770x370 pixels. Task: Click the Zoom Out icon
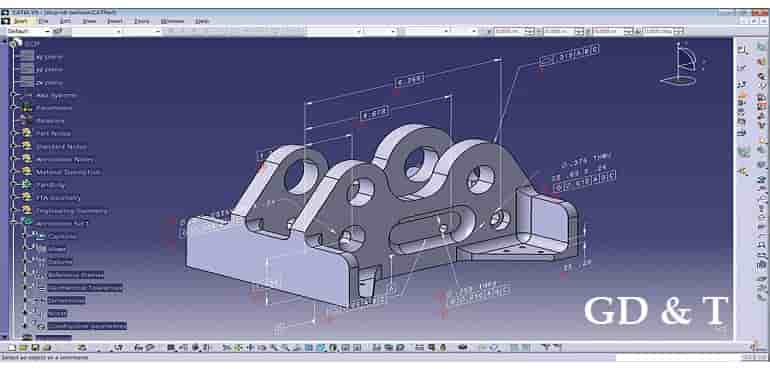point(286,348)
